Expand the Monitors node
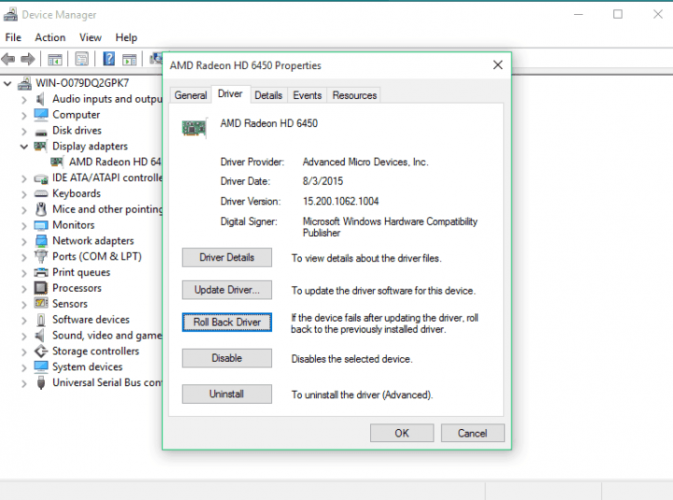 [x=24, y=226]
